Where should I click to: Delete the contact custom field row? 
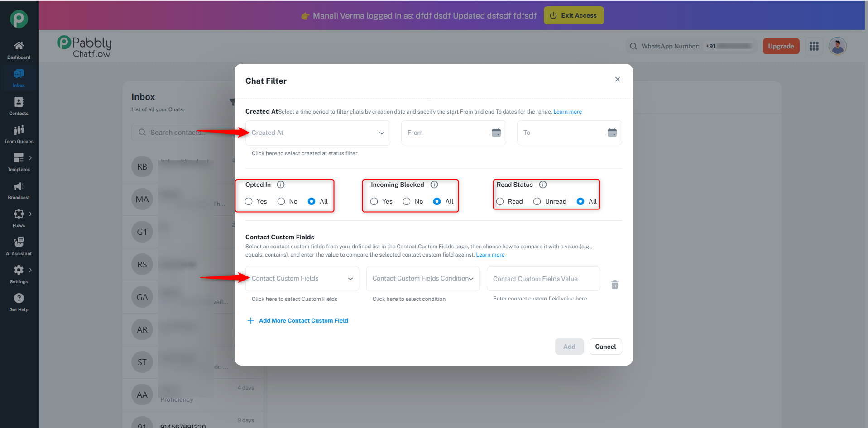pyautogui.click(x=614, y=285)
